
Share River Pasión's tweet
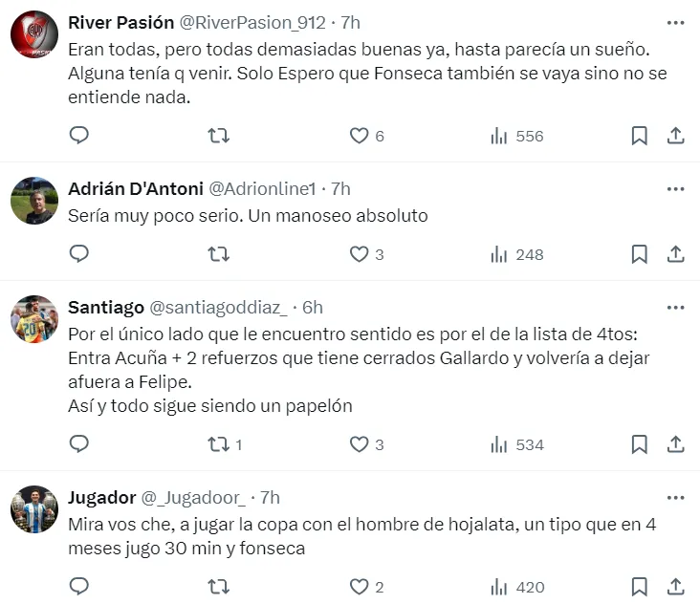[x=675, y=136]
